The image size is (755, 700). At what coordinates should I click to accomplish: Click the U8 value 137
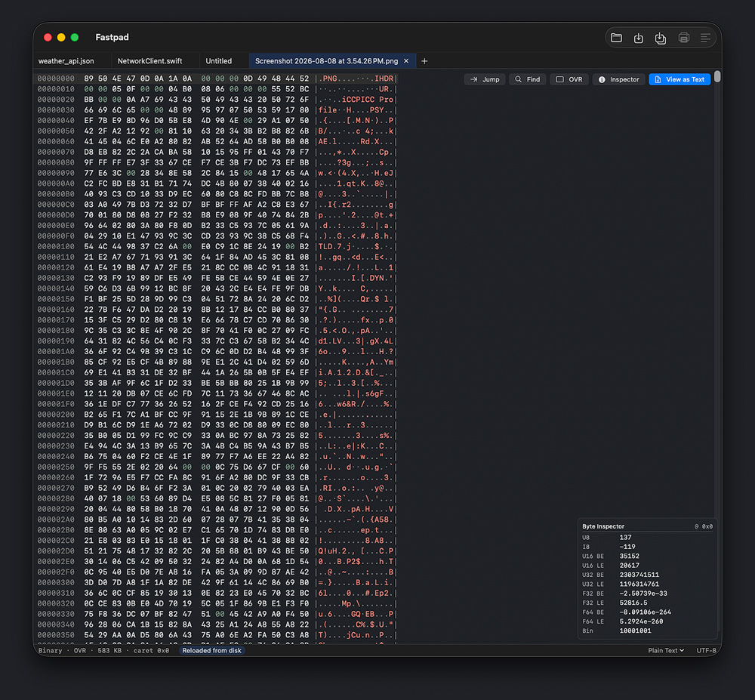click(x=625, y=538)
